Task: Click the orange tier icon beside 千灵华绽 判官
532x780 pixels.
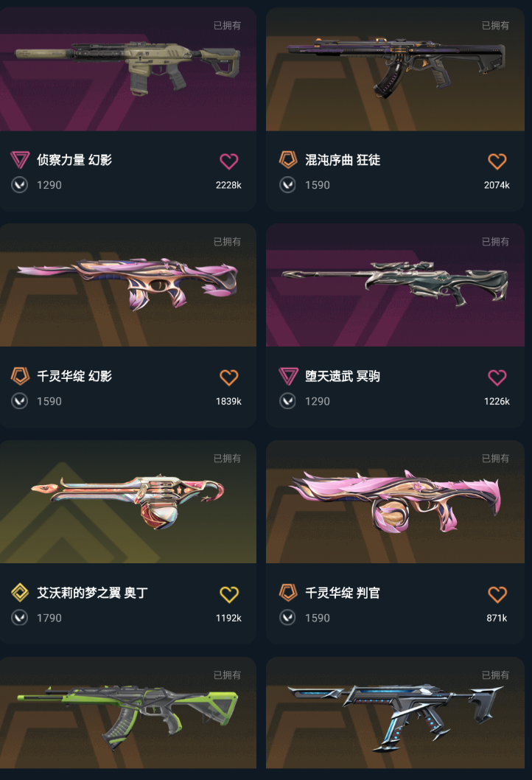Action: (288, 593)
